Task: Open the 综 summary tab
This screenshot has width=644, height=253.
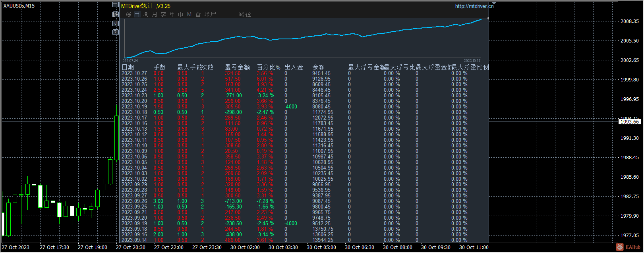Action: click(128, 14)
